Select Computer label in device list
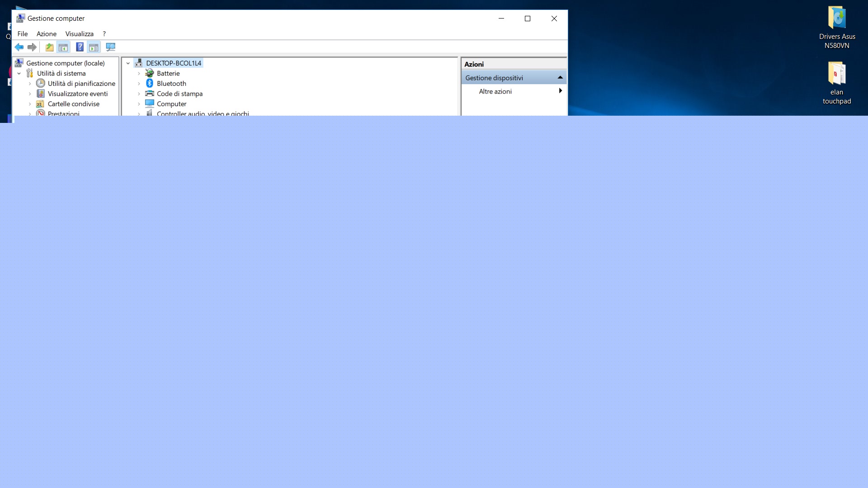This screenshot has height=488, width=868. tap(171, 104)
